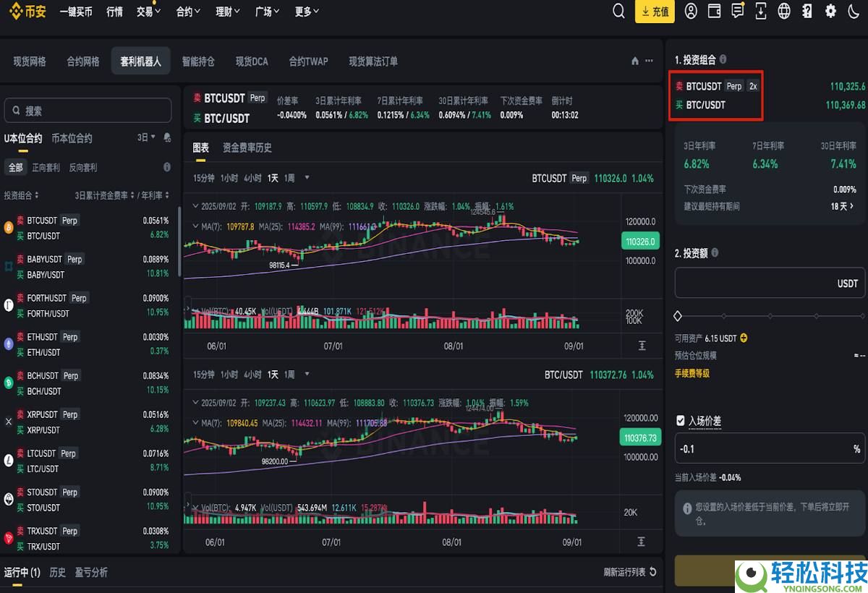Open the 更多 navigation dropdown
The height and width of the screenshot is (593, 868).
coord(305,12)
